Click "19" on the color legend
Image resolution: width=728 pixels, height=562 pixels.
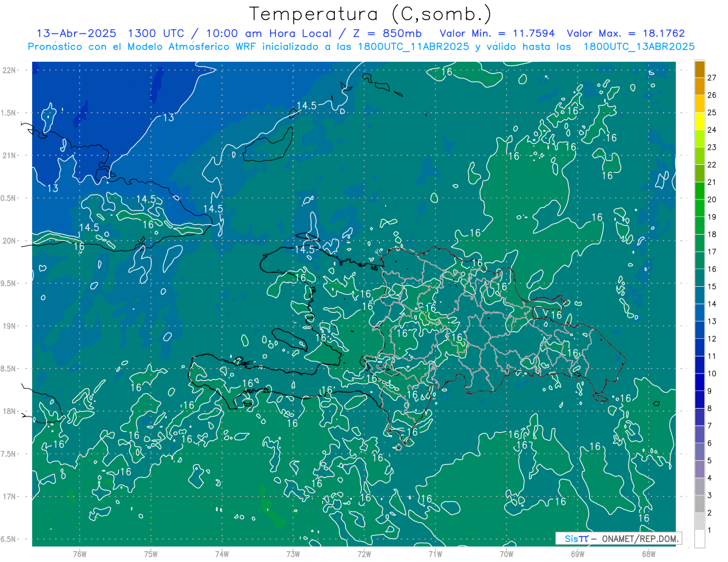712,217
